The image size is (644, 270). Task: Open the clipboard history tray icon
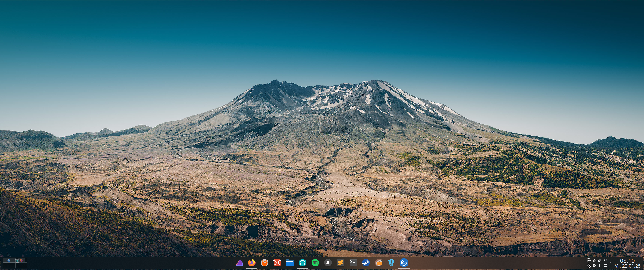600,260
